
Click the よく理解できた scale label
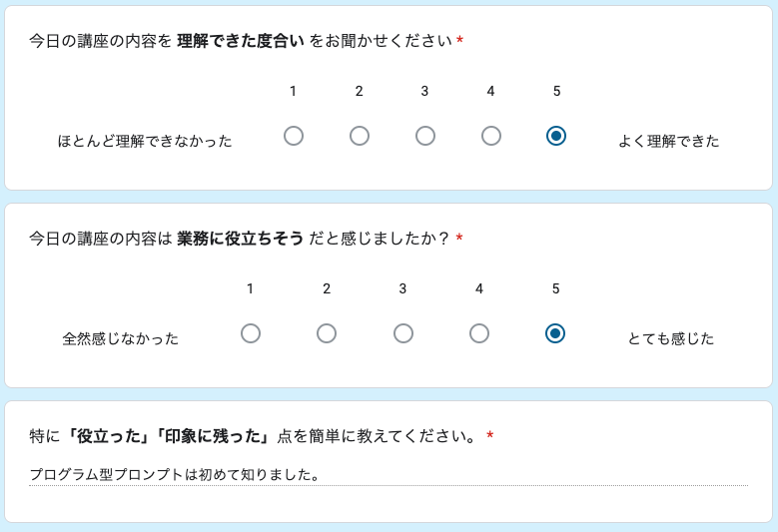[x=668, y=142]
